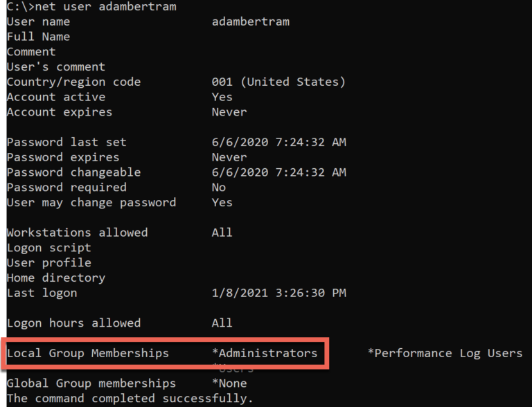Click the 'Password last set' timestamp
Image resolution: width=532 pixels, height=407 pixels.
[279, 143]
